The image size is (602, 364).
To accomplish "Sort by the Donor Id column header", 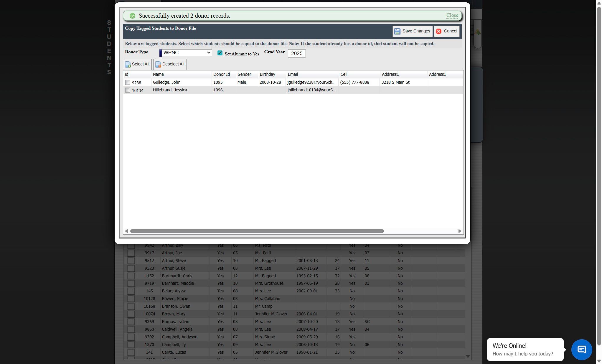I will pos(222,74).
